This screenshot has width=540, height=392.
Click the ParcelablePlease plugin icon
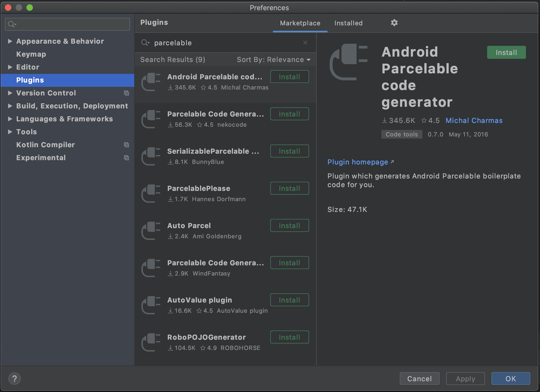151,193
